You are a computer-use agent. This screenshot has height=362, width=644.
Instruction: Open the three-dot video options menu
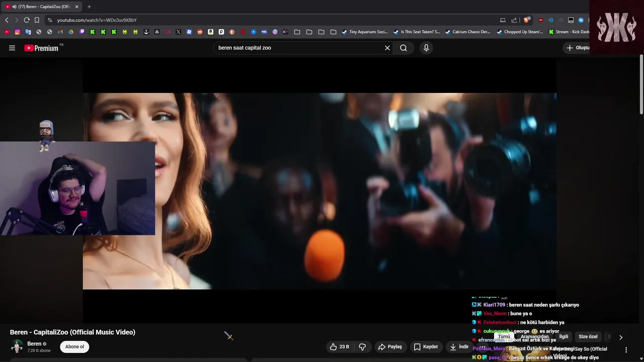pos(626,350)
